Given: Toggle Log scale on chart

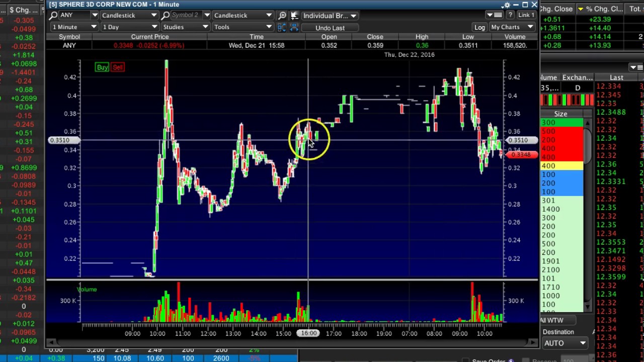Looking at the screenshot, I should 479,27.
